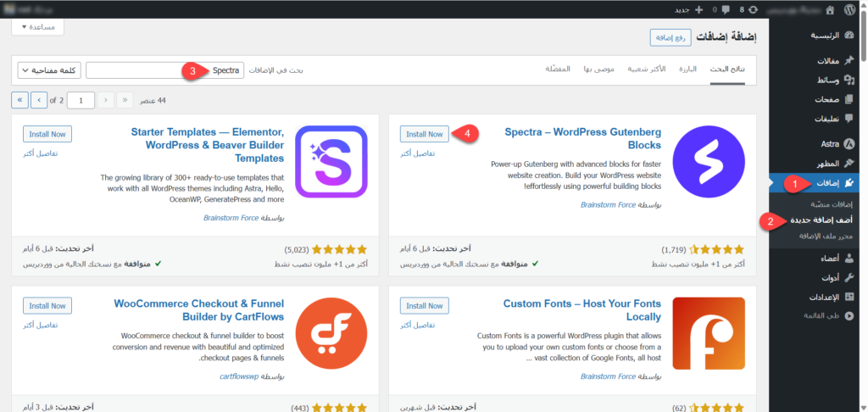Install Spectra WordPress Gutenberg Blocks plugin
This screenshot has height=412, width=868.
pos(425,134)
